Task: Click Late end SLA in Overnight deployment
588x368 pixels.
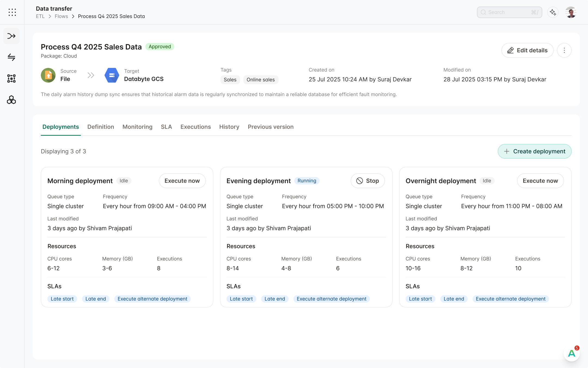Action: [x=454, y=299]
